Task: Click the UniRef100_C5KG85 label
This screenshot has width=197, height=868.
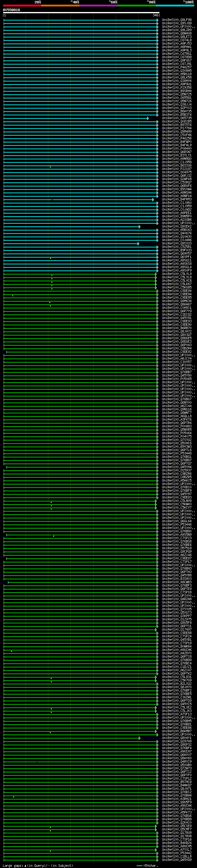Action: point(177,287)
